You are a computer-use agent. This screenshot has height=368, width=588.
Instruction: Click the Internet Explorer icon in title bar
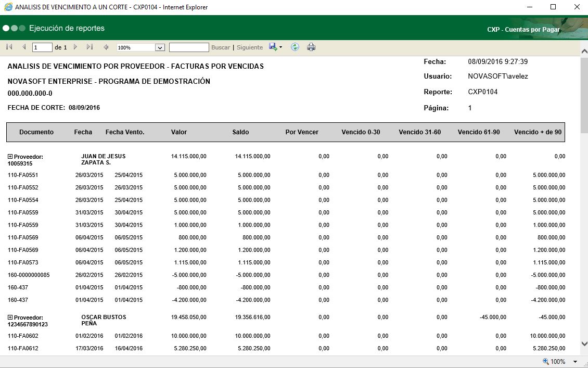click(x=8, y=7)
